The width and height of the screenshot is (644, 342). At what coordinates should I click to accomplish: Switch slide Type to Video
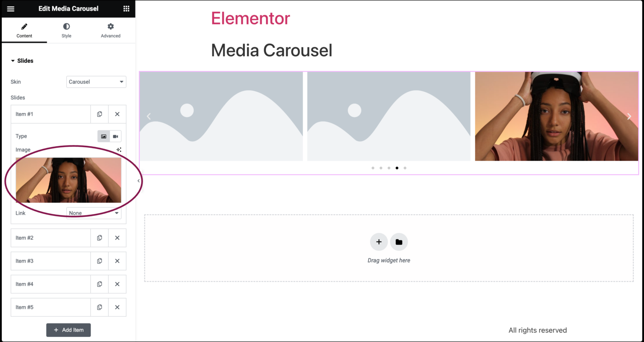click(x=115, y=136)
